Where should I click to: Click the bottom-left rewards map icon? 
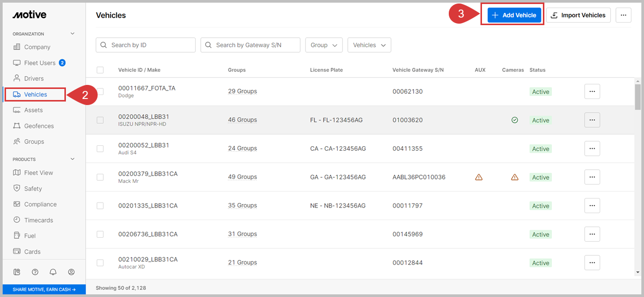coord(17,272)
